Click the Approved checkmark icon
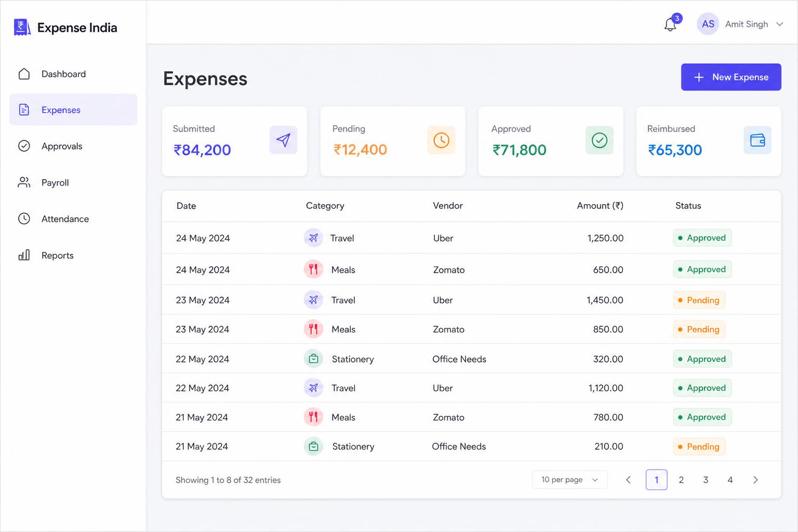 [600, 140]
